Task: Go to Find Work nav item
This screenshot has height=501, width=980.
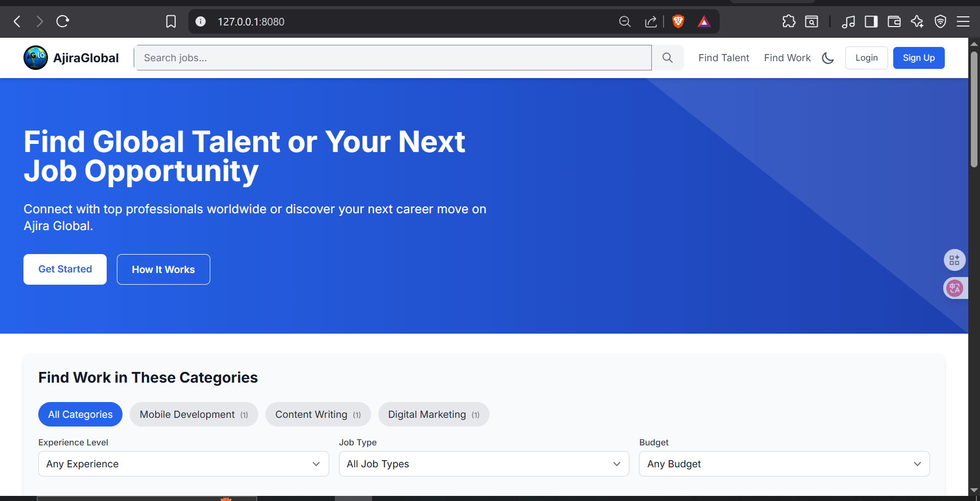Action: tap(787, 58)
